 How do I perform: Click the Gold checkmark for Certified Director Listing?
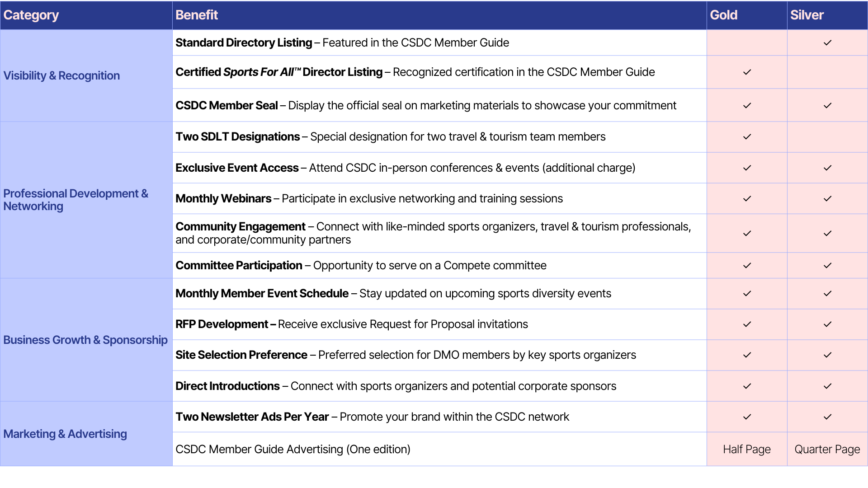click(x=747, y=72)
